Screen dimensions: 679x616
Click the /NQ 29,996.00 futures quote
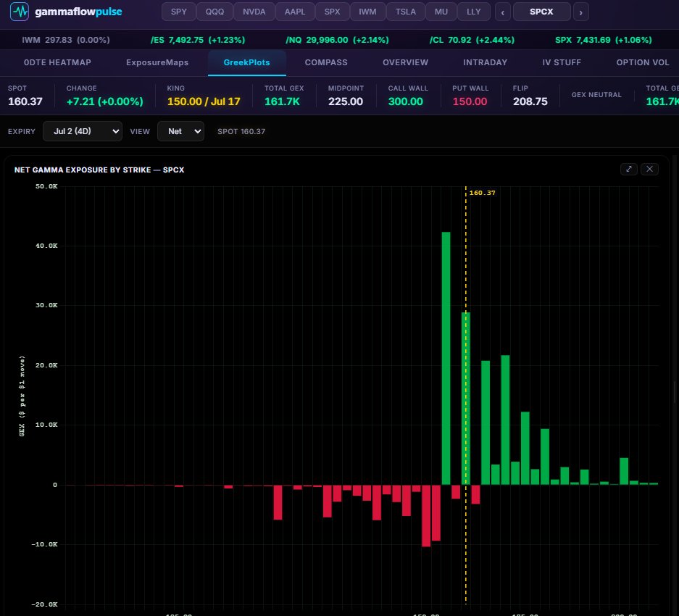point(338,40)
